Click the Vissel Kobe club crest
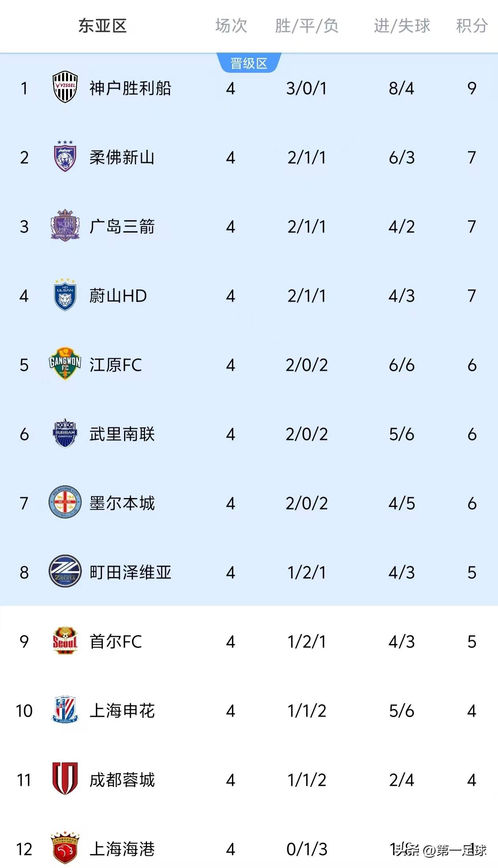The height and width of the screenshot is (868, 498). point(65,87)
